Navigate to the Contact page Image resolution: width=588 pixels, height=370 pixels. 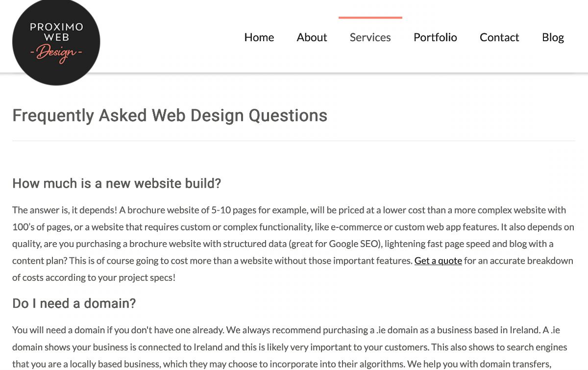point(499,37)
